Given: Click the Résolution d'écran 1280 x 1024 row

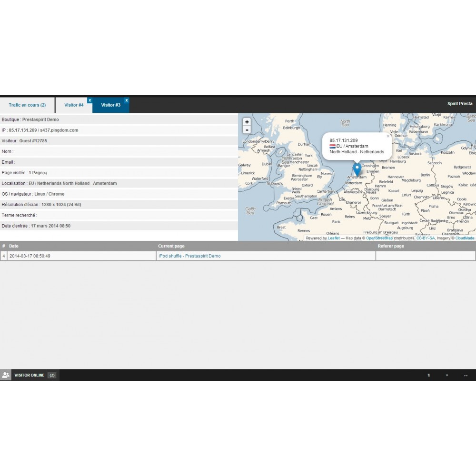Looking at the screenshot, I should coord(119,205).
